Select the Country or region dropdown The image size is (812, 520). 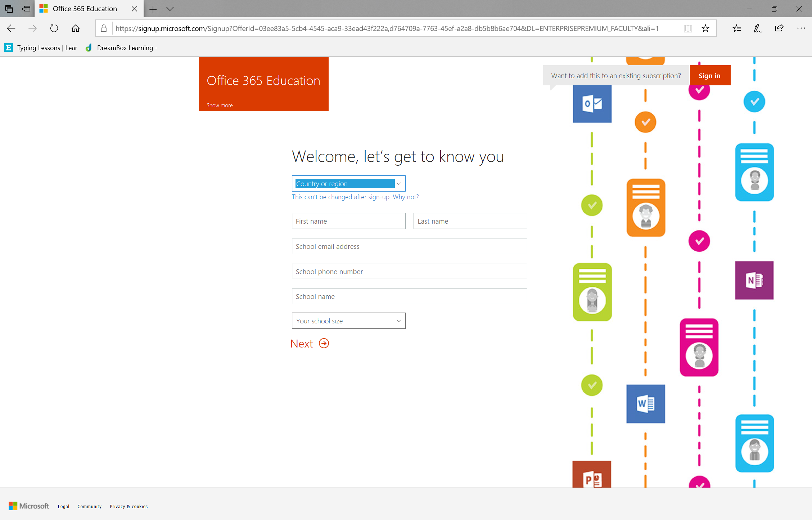point(349,183)
